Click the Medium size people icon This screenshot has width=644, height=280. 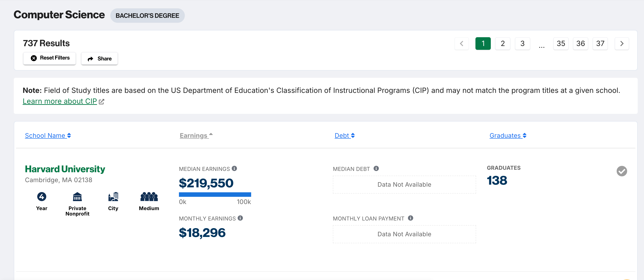[x=149, y=197]
